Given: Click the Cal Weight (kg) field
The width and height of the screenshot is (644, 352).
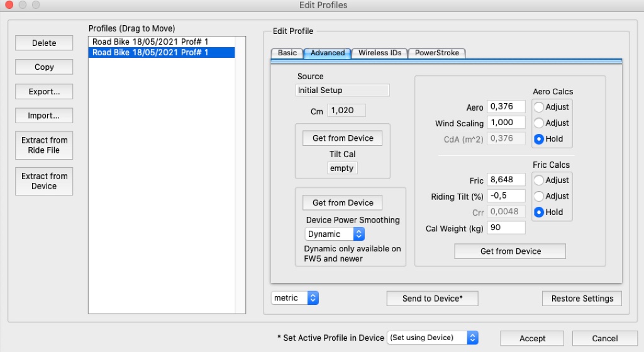Looking at the screenshot, I should click(506, 228).
